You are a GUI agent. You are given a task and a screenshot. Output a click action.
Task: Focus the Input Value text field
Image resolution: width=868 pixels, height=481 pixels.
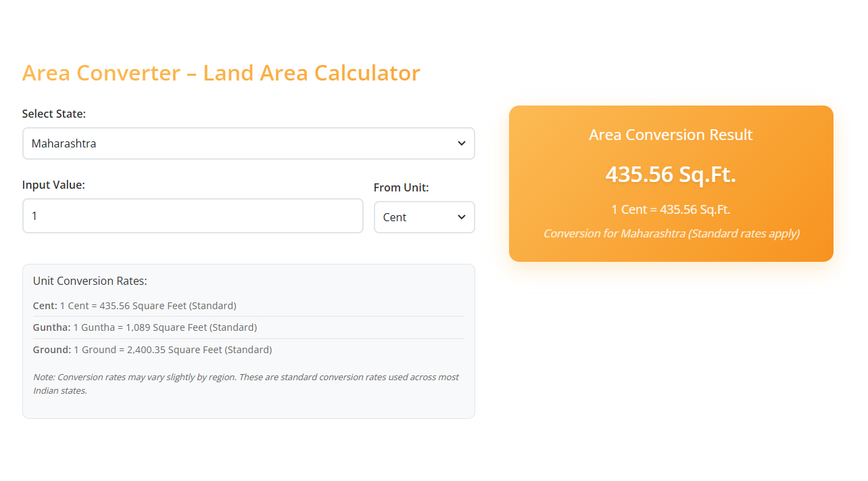pyautogui.click(x=193, y=216)
